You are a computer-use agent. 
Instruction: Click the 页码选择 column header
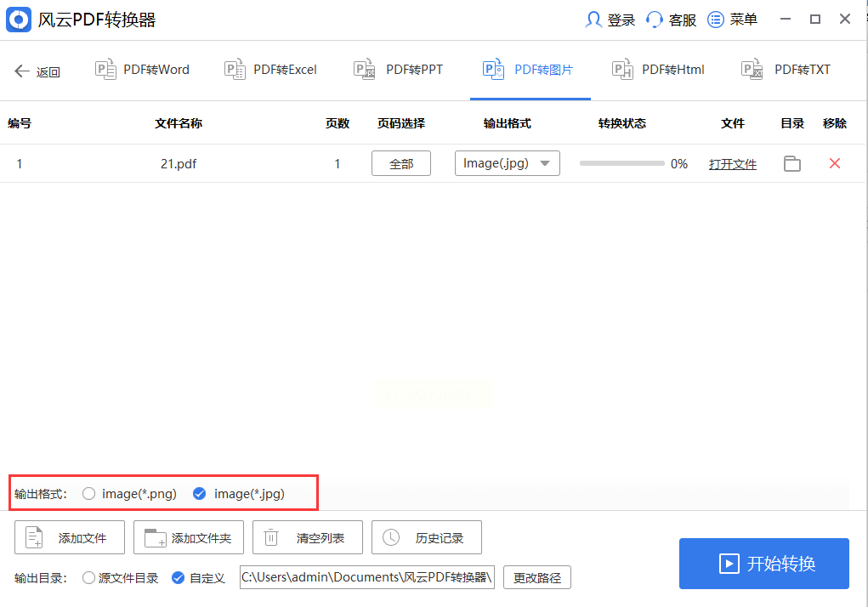pyautogui.click(x=401, y=123)
